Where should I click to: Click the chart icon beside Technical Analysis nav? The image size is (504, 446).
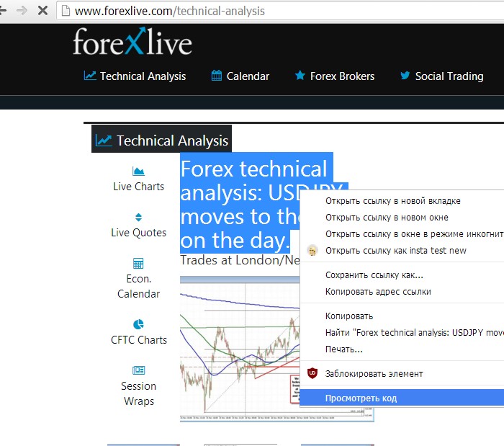tap(90, 76)
